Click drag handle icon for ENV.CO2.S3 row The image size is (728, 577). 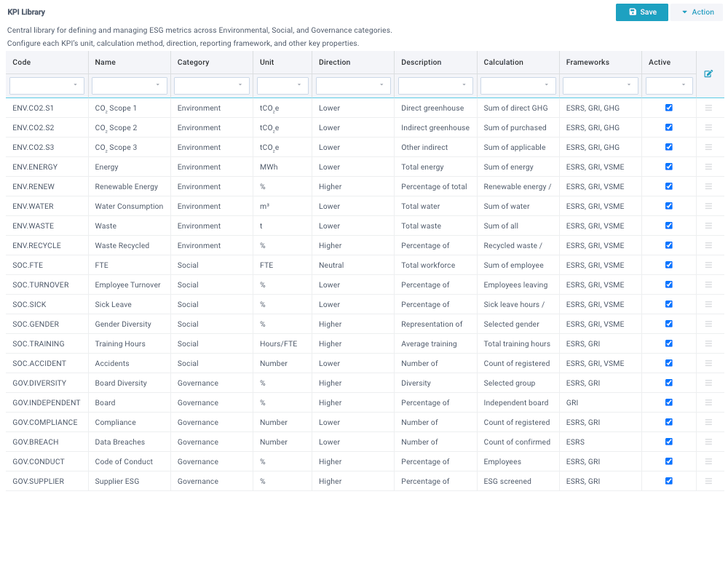pos(708,147)
